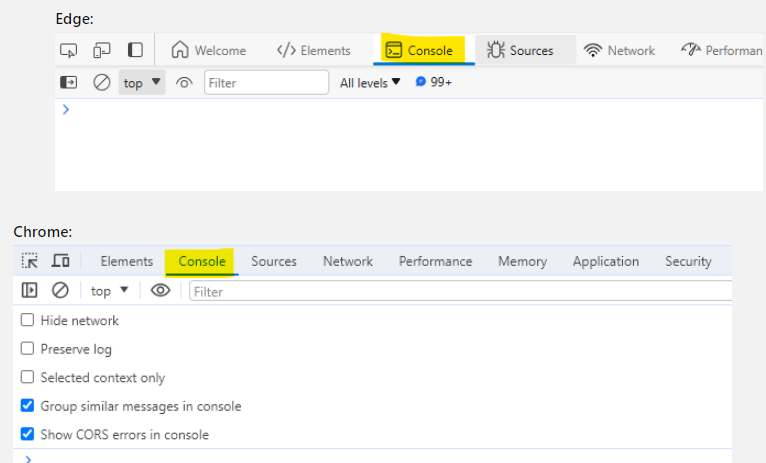The image size is (766, 463).
Task: Open Chrome Network tab
Action: point(348,261)
